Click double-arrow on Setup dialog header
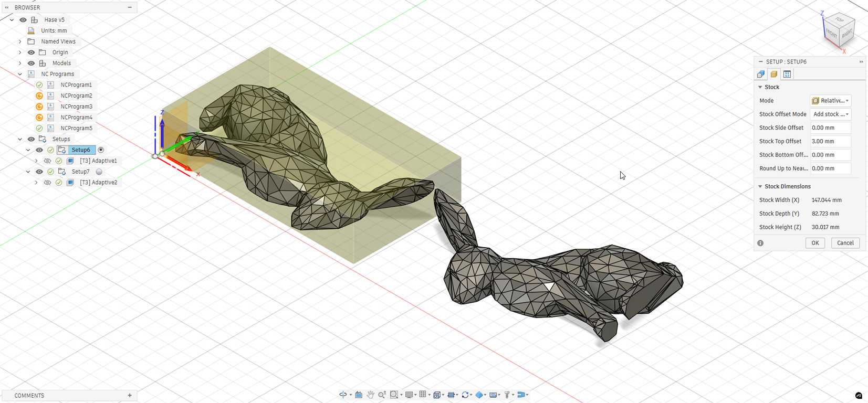Image resolution: width=868 pixels, height=403 pixels. pos(861,61)
